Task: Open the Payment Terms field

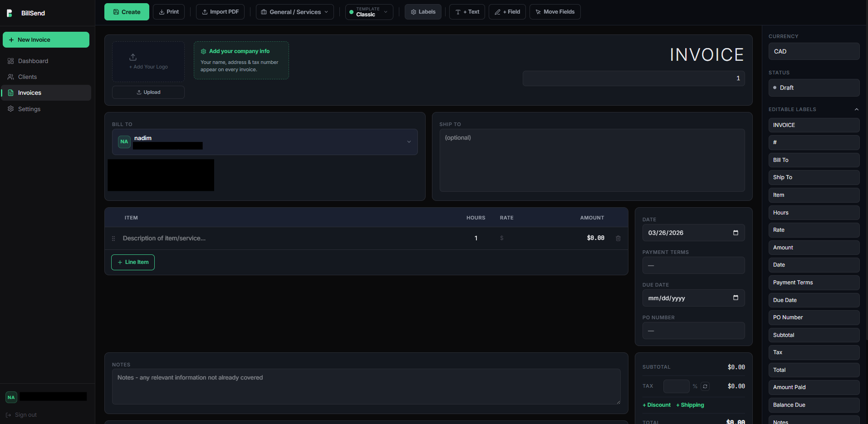Action: [694, 265]
